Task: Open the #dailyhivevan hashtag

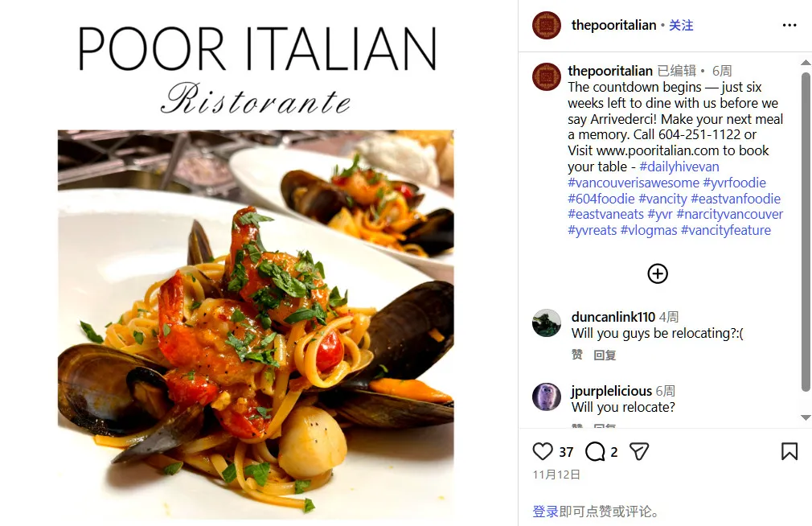Action: 679,166
